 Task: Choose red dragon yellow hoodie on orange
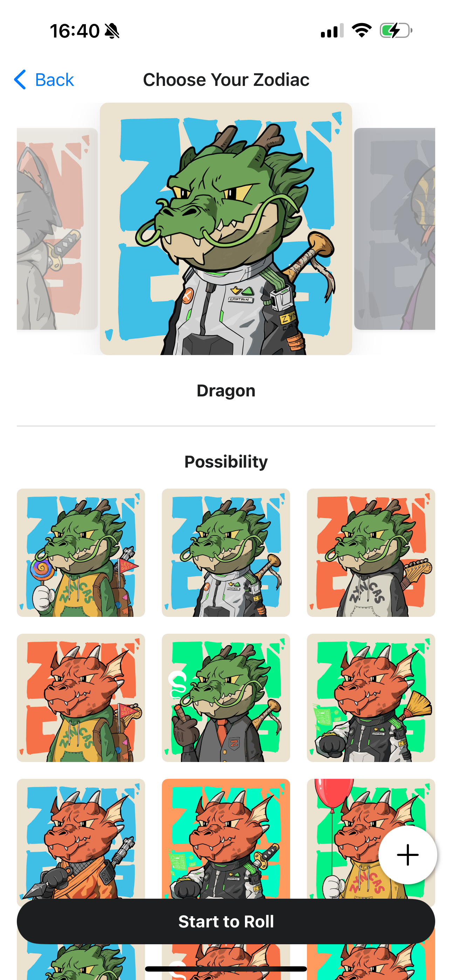point(81,698)
